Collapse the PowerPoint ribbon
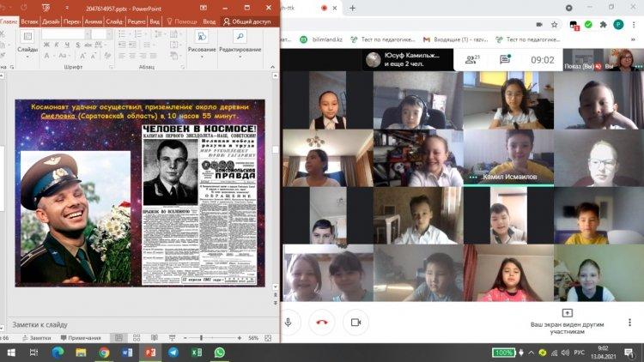The width and height of the screenshot is (644, 362). pos(273,67)
